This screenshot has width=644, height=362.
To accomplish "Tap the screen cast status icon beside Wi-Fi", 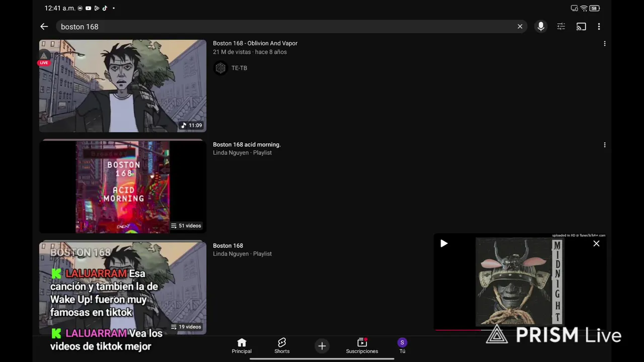I will [x=575, y=8].
